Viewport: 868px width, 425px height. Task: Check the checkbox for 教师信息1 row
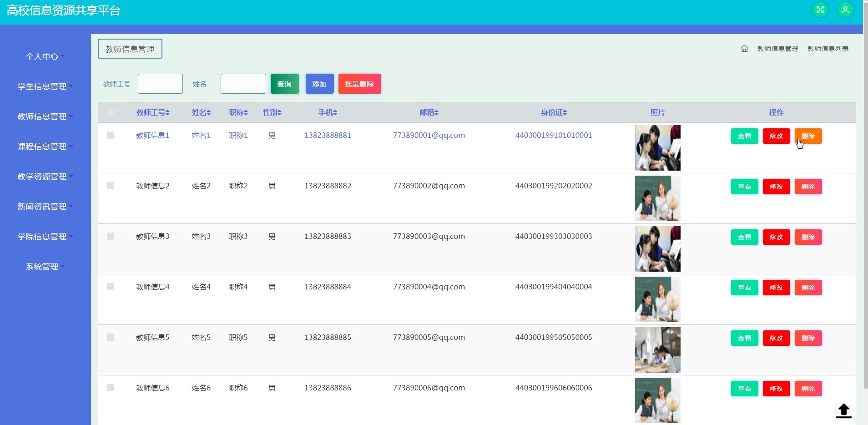pos(111,135)
